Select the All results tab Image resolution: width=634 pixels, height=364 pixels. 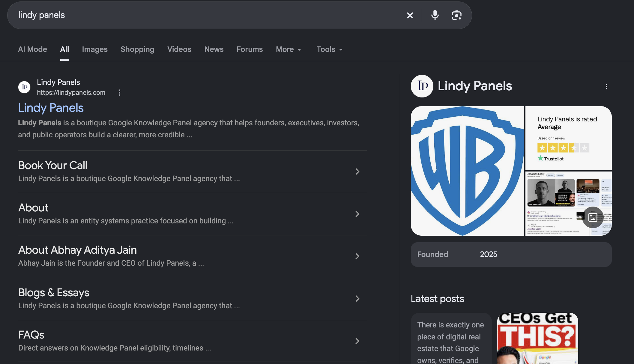(x=64, y=49)
